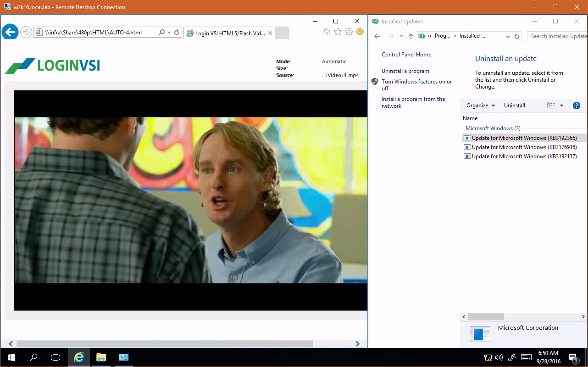
Task: Click the Remote Desktop Connection title bar icon
Action: (x=7, y=7)
